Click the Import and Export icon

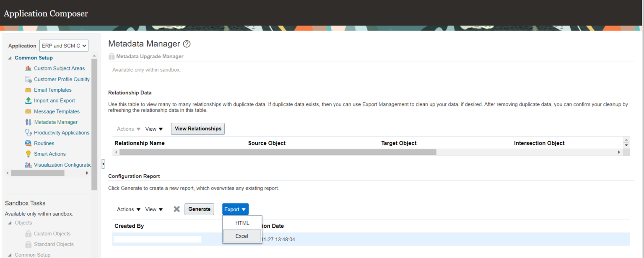[28, 101]
